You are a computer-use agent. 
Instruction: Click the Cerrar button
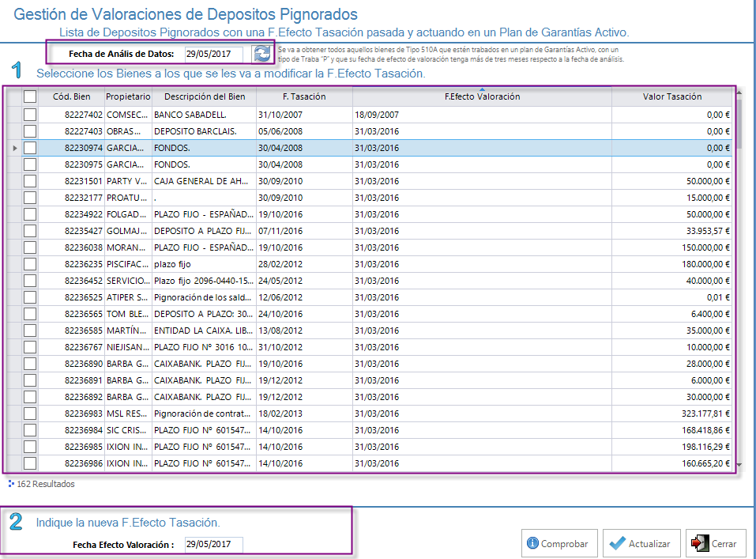pyautogui.click(x=715, y=543)
